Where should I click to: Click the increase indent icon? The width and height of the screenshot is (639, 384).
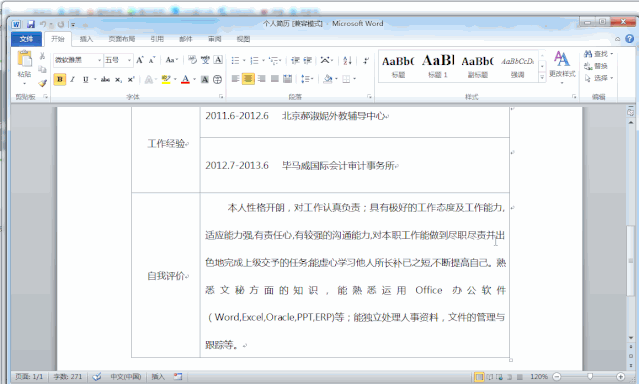(x=308, y=60)
